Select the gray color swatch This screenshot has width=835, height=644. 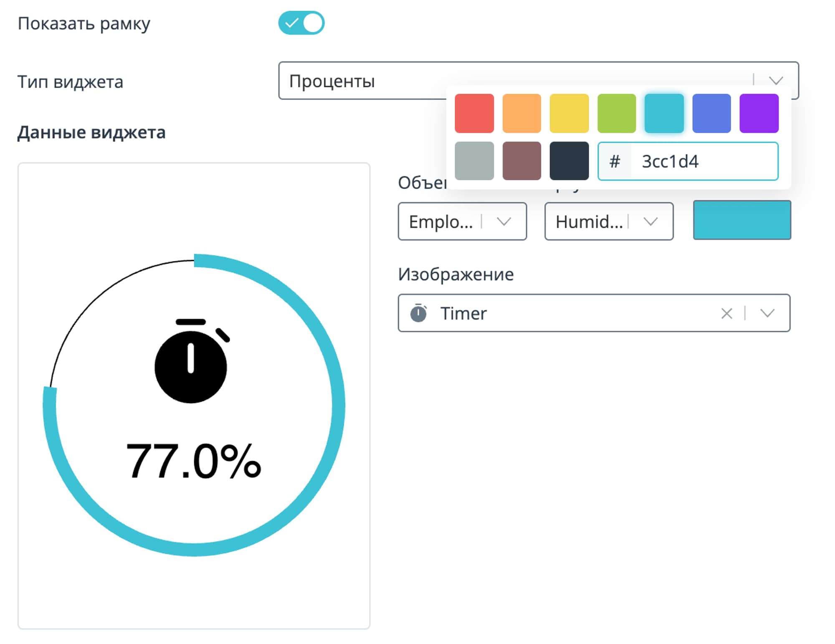coord(474,161)
